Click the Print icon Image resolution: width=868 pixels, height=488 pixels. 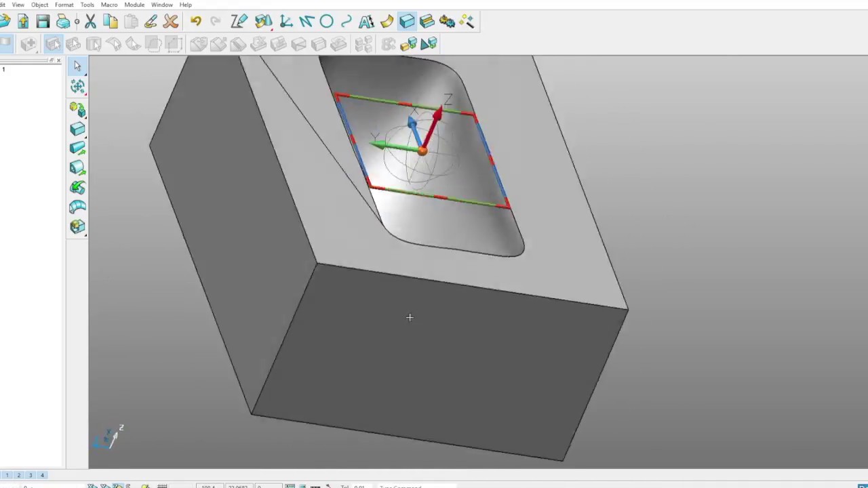pyautogui.click(x=63, y=22)
